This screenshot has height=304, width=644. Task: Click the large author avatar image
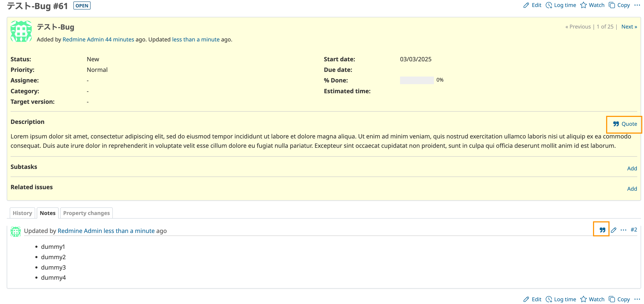click(21, 31)
